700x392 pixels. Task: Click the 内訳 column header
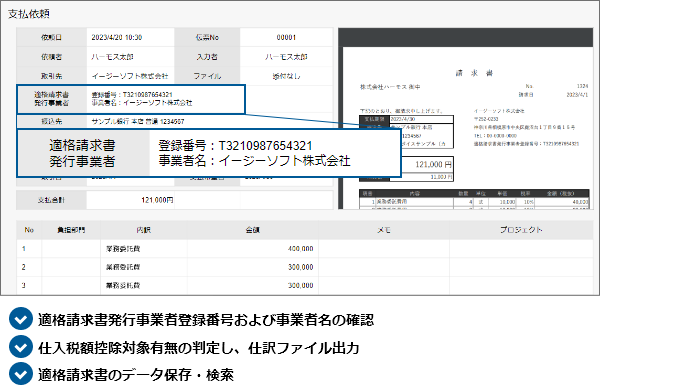pos(144,230)
